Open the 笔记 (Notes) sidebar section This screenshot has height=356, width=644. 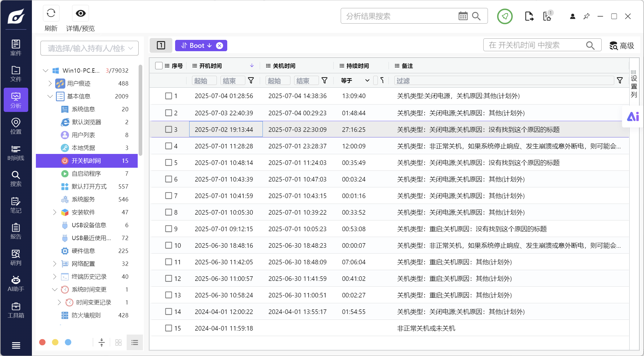[16, 205]
